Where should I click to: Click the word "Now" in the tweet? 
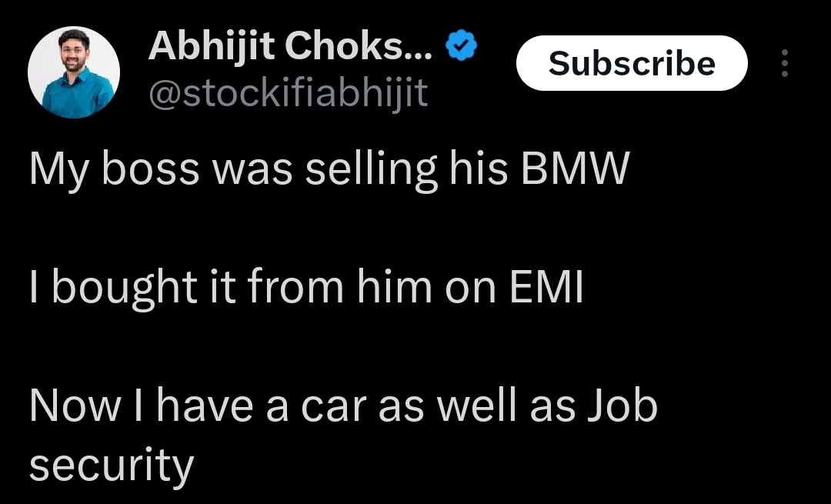pyautogui.click(x=62, y=406)
